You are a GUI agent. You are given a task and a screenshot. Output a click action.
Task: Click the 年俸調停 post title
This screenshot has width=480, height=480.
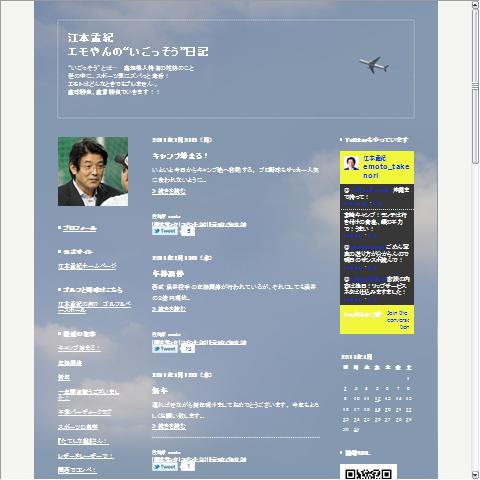point(168,274)
